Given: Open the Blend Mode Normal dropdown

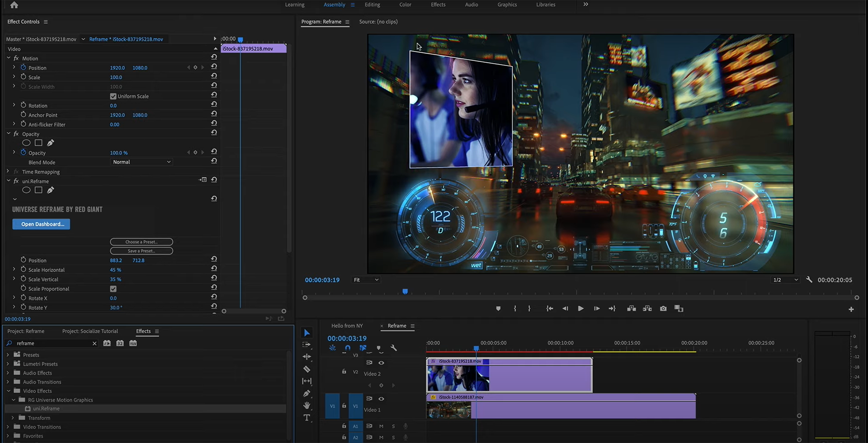Looking at the screenshot, I should [x=142, y=162].
